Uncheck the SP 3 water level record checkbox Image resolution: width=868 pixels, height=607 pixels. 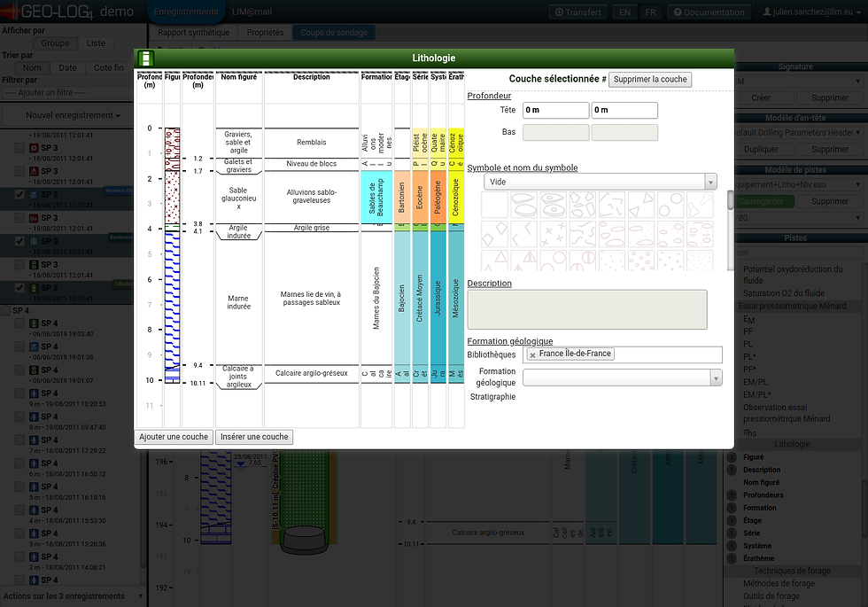coord(19,194)
